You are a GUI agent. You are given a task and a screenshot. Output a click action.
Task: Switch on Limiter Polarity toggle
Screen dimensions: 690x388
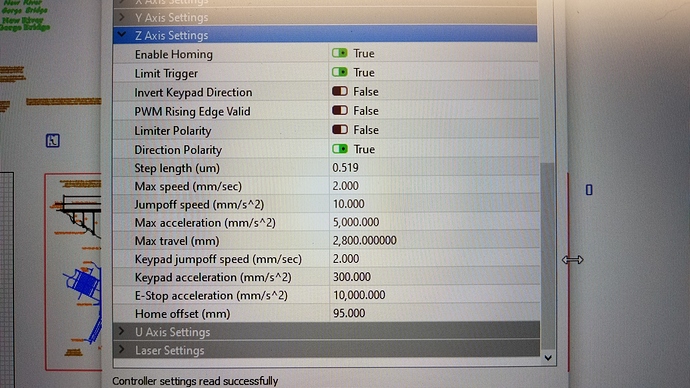(340, 130)
